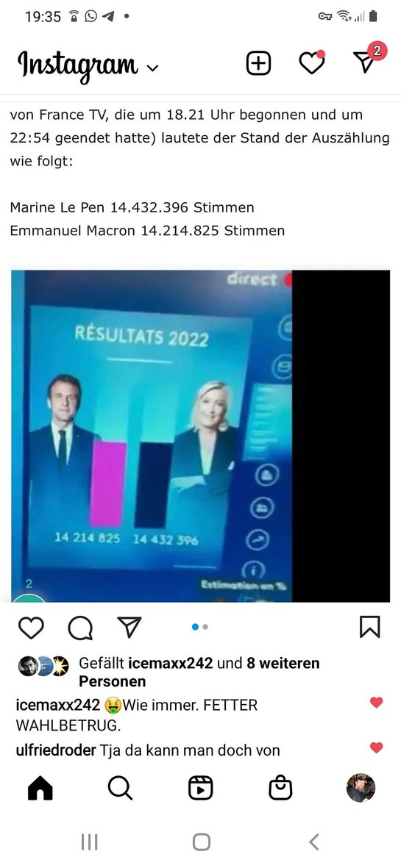The width and height of the screenshot is (401, 868).
Task: View '8 weiteren Personen' who liked
Action: [x=199, y=672]
